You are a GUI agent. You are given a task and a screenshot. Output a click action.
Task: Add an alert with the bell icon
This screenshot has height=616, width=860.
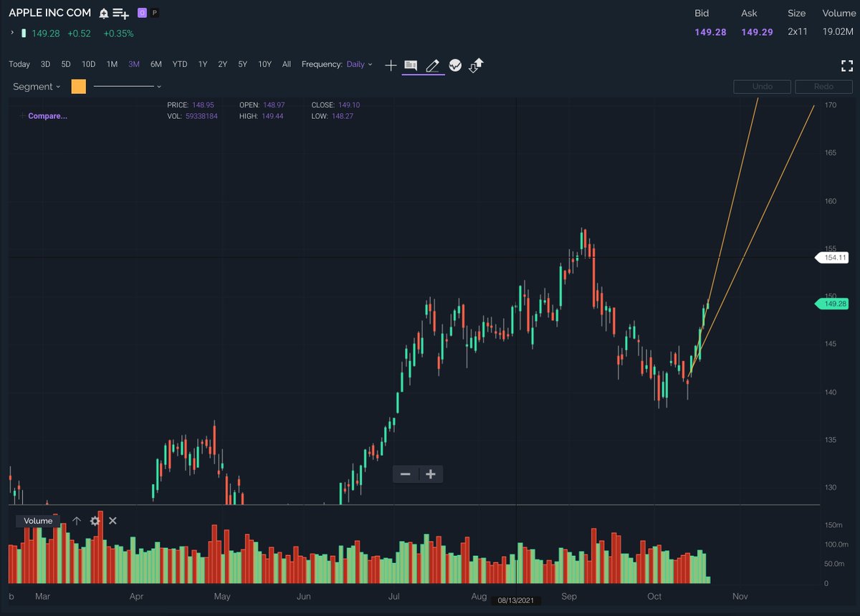[104, 13]
